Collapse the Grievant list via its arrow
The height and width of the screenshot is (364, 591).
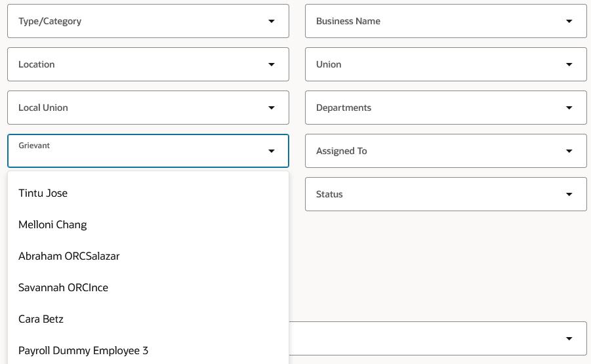tap(272, 151)
